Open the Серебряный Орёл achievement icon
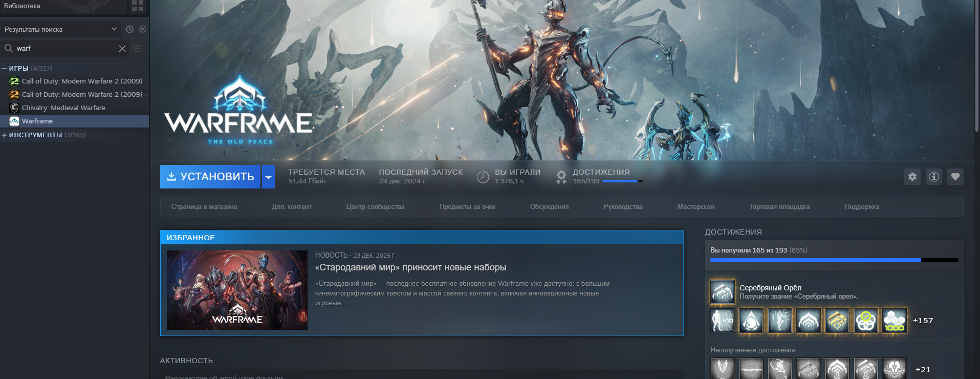The height and width of the screenshot is (379, 980). pos(723,292)
